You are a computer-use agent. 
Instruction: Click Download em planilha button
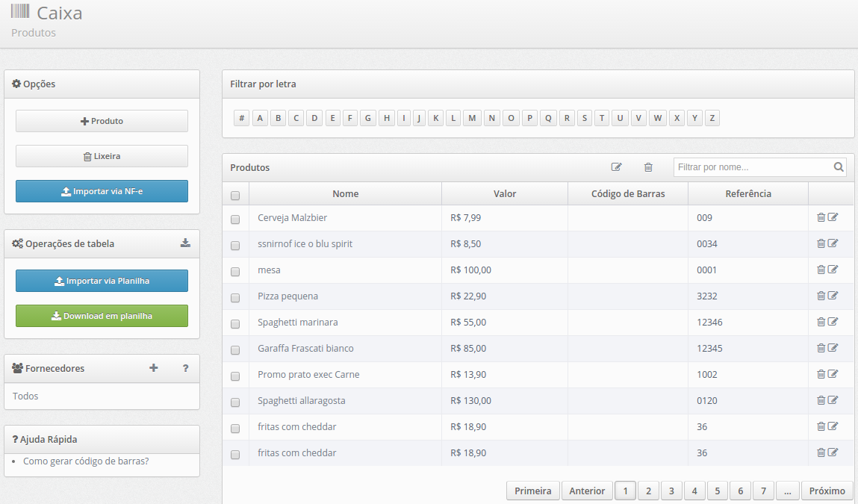coord(102,316)
